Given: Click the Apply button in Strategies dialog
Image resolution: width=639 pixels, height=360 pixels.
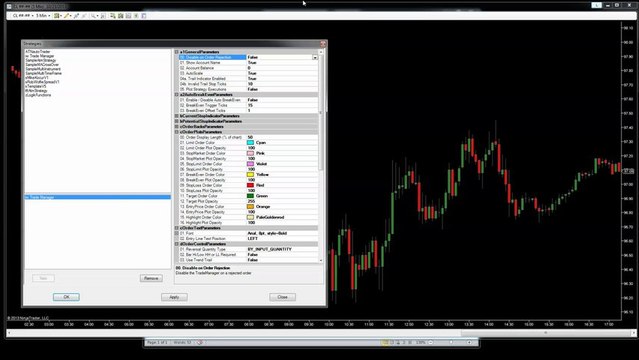Looking at the screenshot, I should pyautogui.click(x=174, y=297).
